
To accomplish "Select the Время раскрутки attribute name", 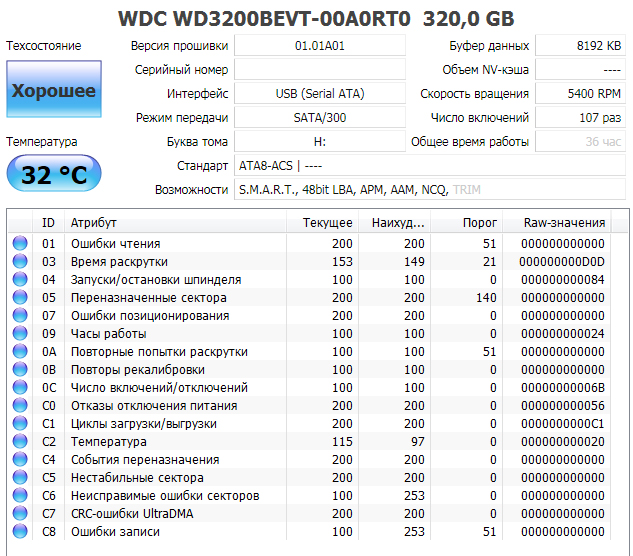I will (119, 262).
